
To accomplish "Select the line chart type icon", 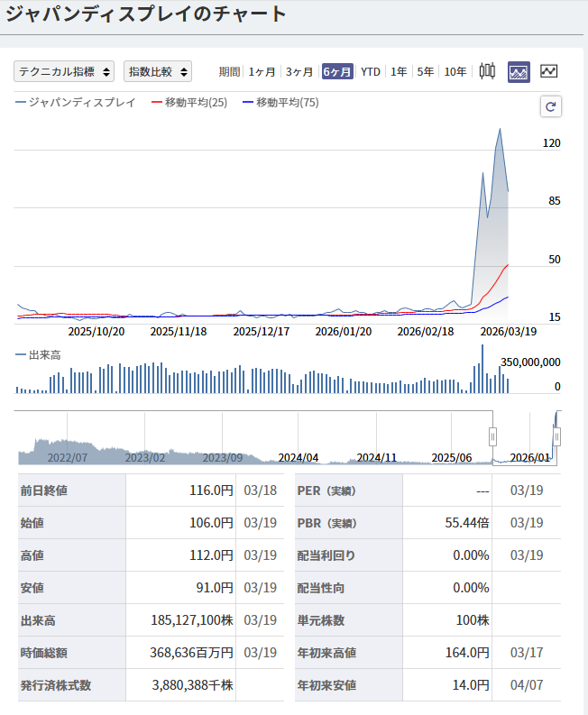I will [x=548, y=71].
